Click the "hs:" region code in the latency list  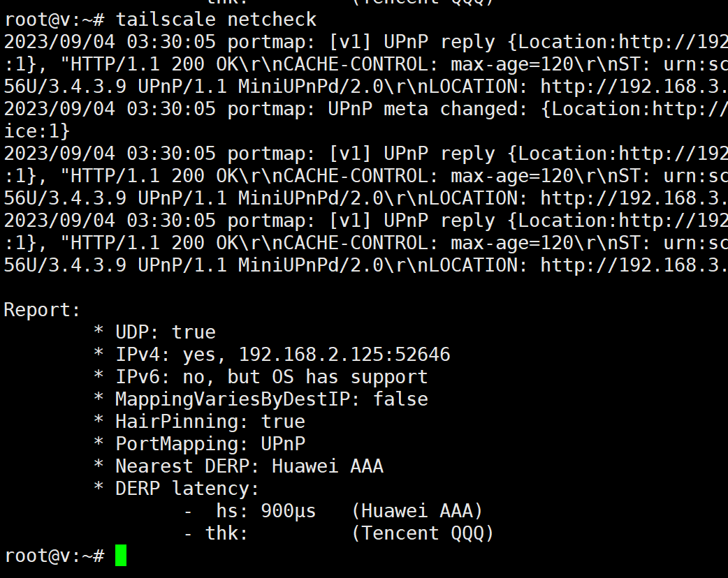pos(233,511)
